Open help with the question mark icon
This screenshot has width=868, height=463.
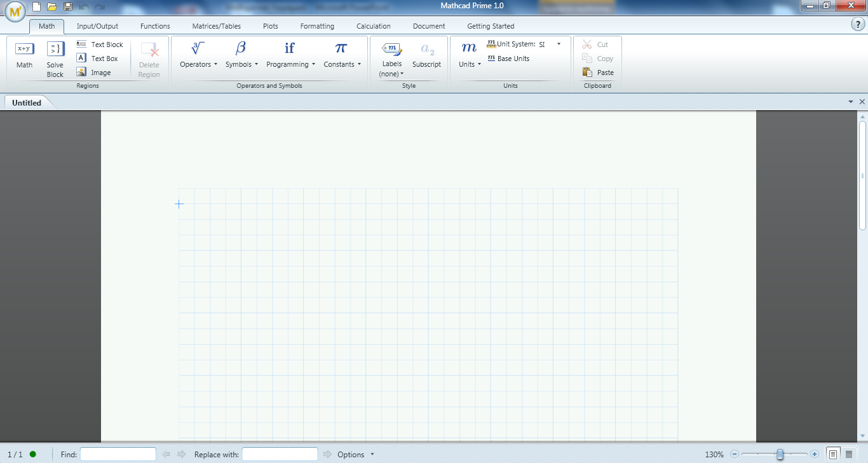[x=857, y=24]
